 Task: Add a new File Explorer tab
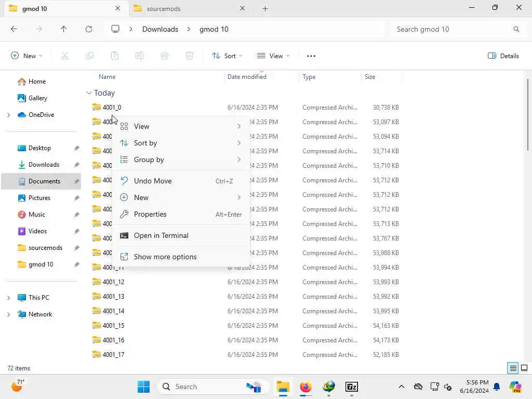265,9
